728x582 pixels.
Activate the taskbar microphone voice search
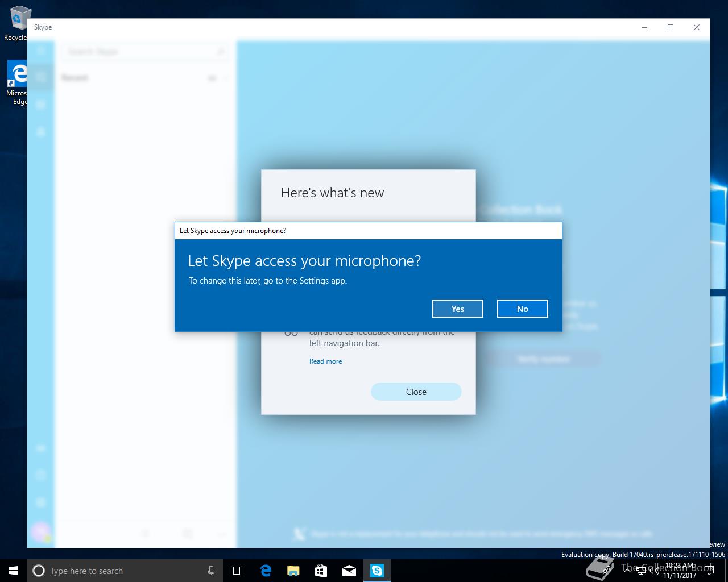[211, 571]
